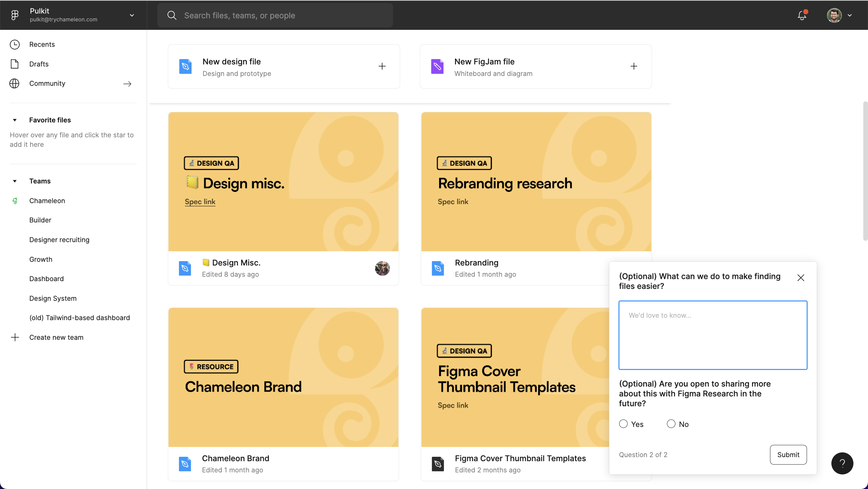Image resolution: width=868 pixels, height=489 pixels.
Task: Click the collaborator avatar on Design Misc.
Action: click(382, 268)
